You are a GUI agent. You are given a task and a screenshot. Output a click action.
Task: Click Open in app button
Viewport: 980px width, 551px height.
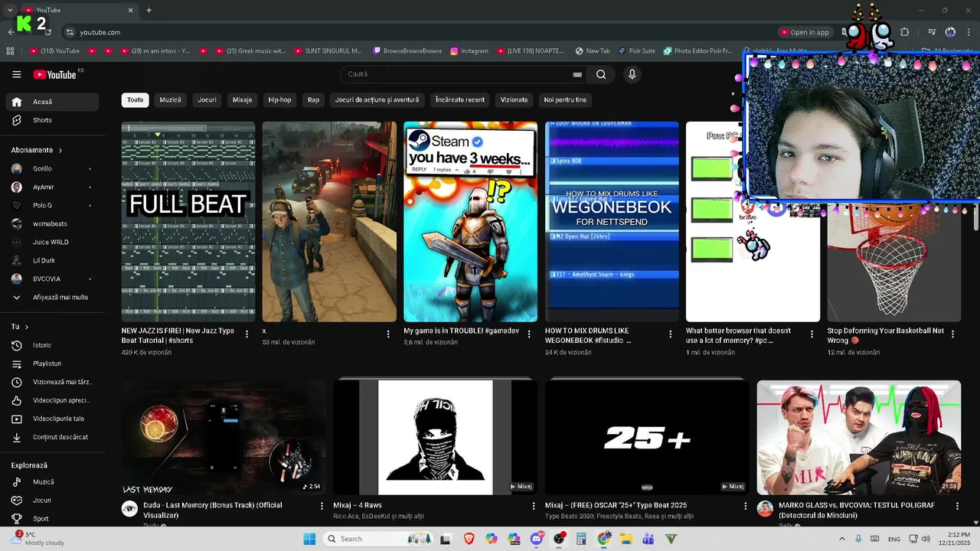click(805, 32)
